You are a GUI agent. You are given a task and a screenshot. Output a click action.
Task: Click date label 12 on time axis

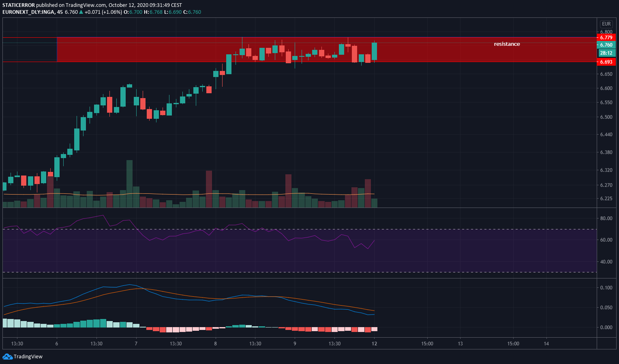[x=374, y=343]
